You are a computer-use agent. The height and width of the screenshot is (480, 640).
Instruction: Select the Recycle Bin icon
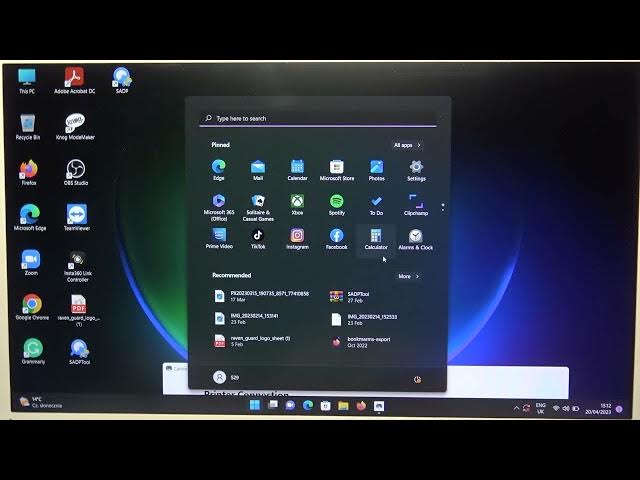coord(28,127)
